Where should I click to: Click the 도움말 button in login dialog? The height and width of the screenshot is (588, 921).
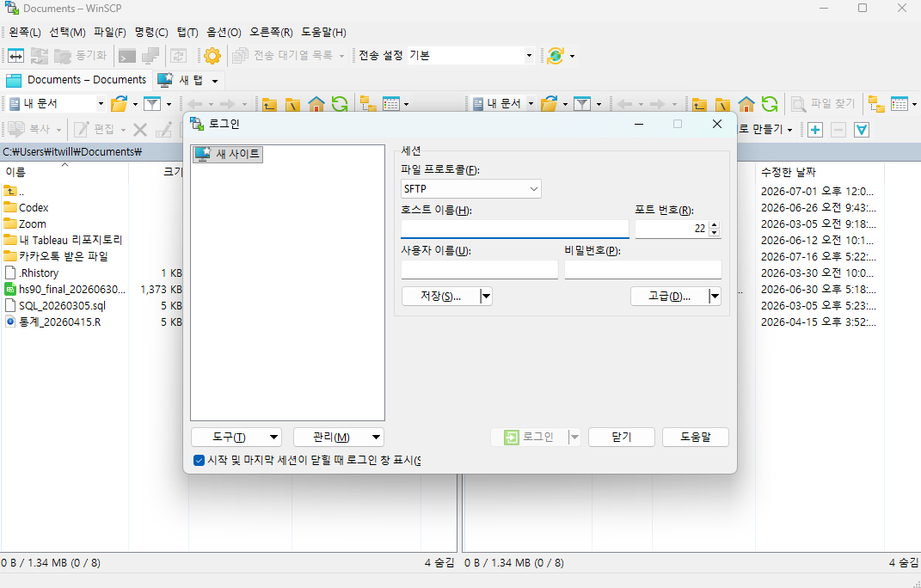click(696, 437)
